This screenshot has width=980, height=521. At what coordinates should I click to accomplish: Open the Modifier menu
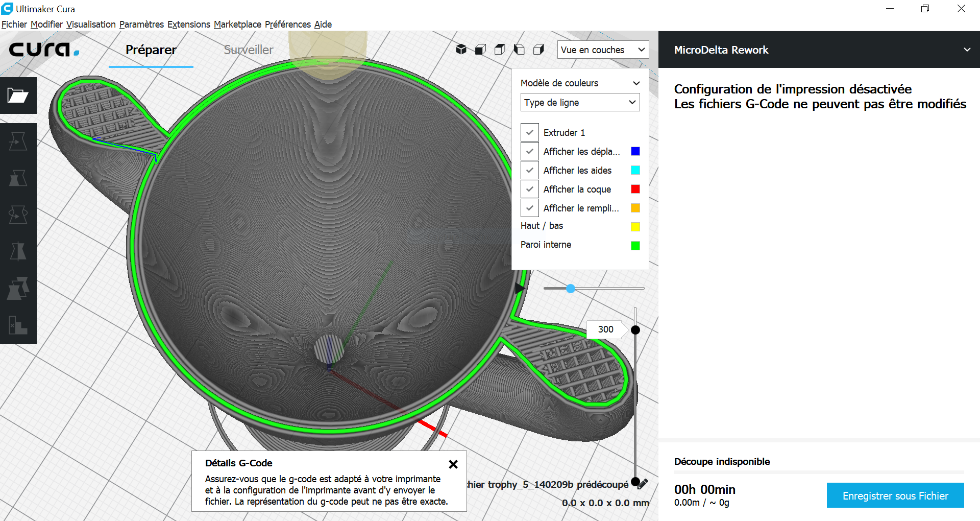[x=46, y=24]
